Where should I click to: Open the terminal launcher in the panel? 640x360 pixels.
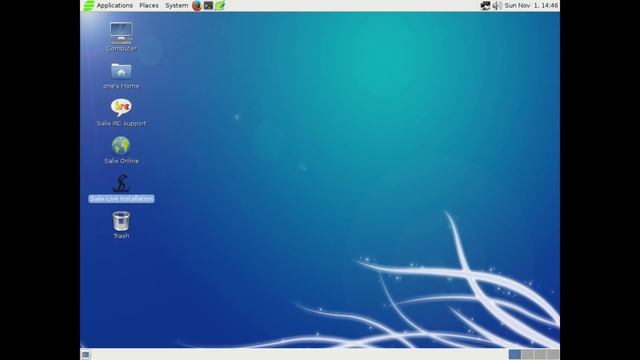pos(209,6)
